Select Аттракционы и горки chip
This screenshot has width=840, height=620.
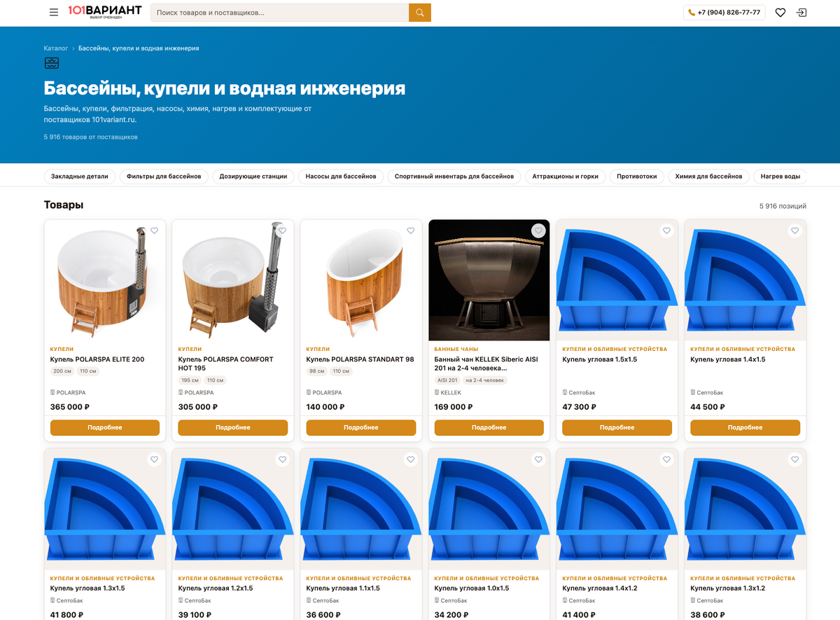pyautogui.click(x=566, y=177)
